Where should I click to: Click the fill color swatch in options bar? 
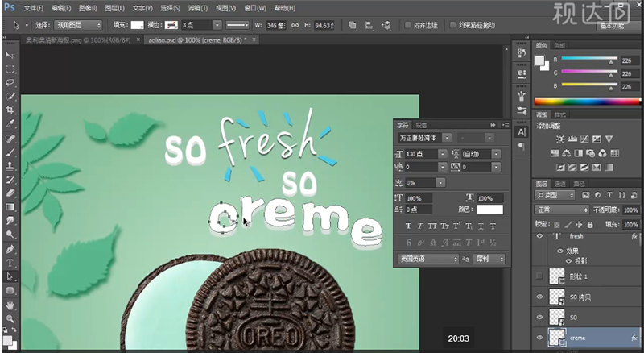click(x=137, y=26)
